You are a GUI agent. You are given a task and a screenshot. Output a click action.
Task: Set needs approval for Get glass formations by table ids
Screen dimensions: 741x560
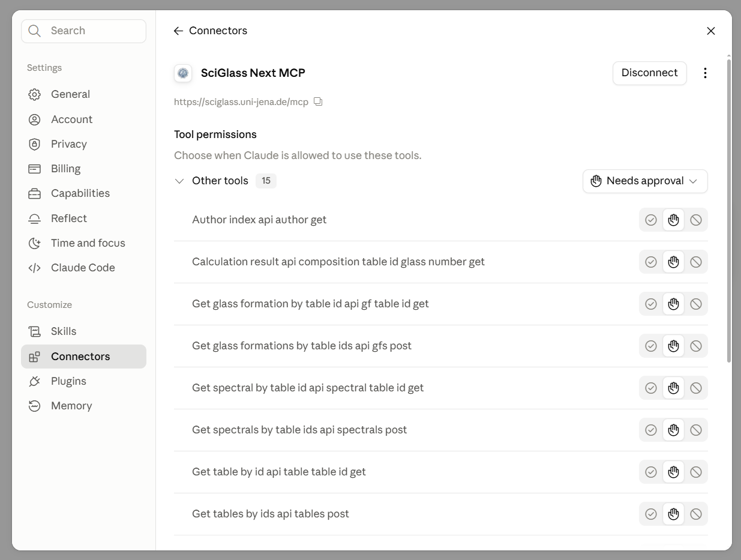click(x=673, y=346)
